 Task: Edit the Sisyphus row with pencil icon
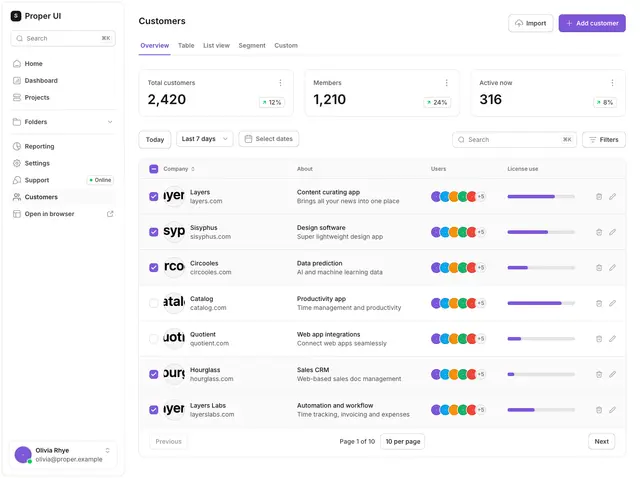coord(612,232)
